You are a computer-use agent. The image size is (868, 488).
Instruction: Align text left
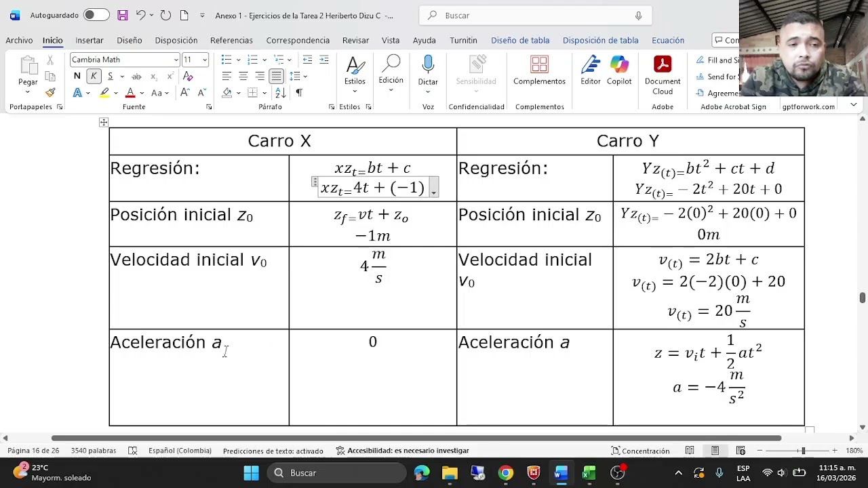[x=226, y=77]
